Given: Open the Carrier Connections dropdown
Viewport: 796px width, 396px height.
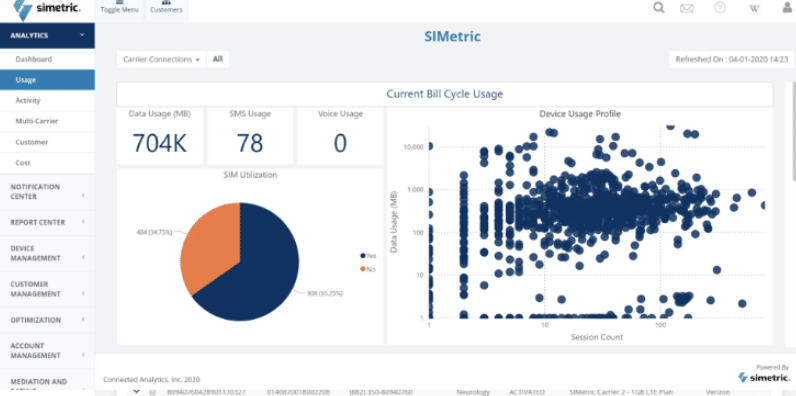Looking at the screenshot, I should click(x=161, y=59).
